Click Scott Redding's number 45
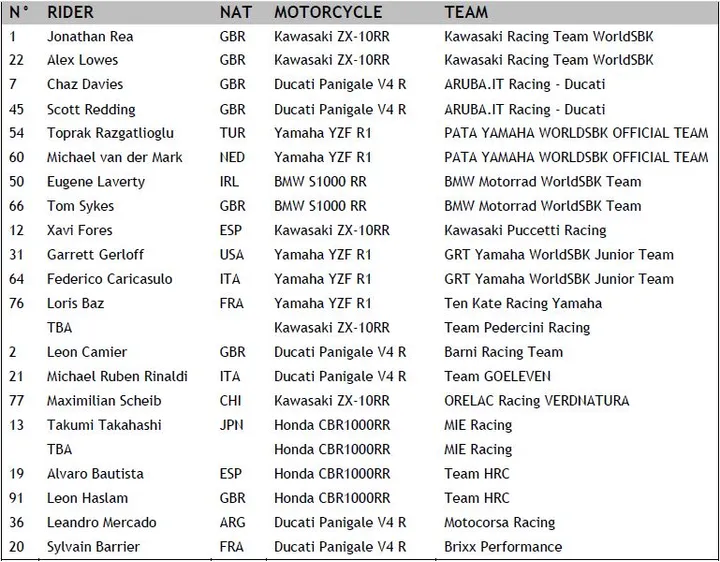The height and width of the screenshot is (562, 720). click(x=17, y=109)
